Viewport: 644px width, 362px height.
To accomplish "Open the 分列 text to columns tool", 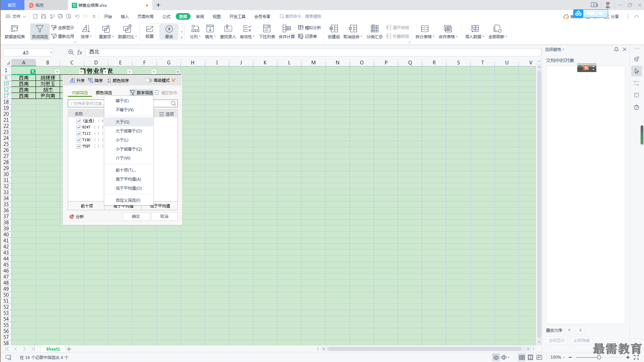I will pos(195,32).
